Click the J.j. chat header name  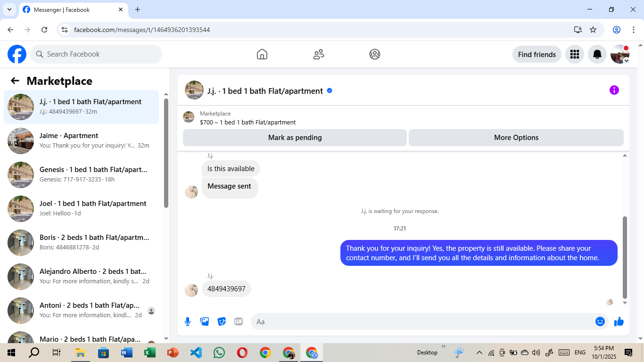coord(265,91)
